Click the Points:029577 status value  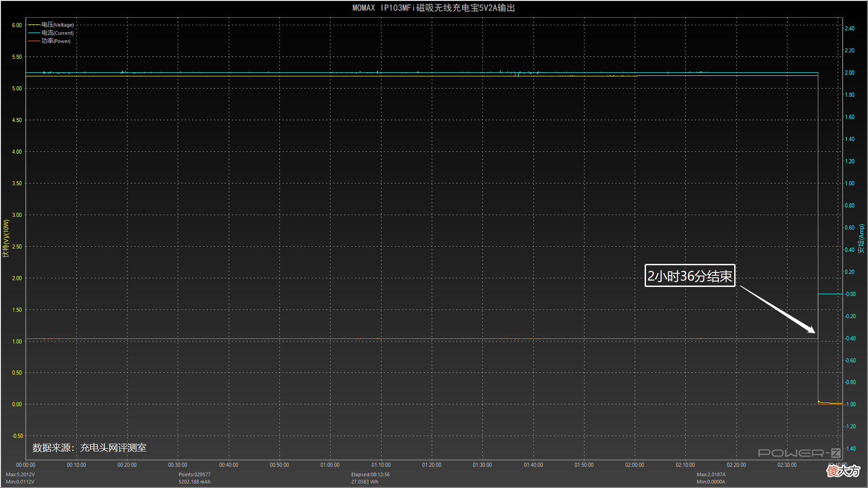click(x=194, y=474)
